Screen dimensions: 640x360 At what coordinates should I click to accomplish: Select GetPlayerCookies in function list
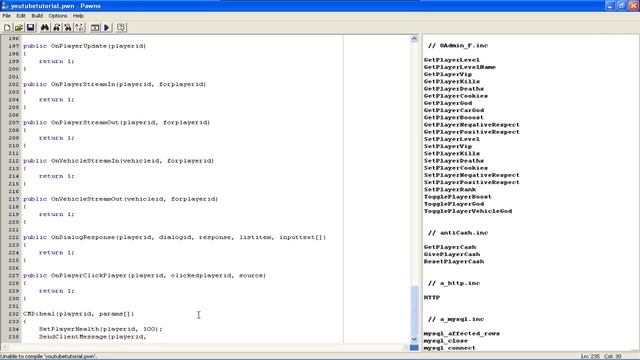coord(456,96)
